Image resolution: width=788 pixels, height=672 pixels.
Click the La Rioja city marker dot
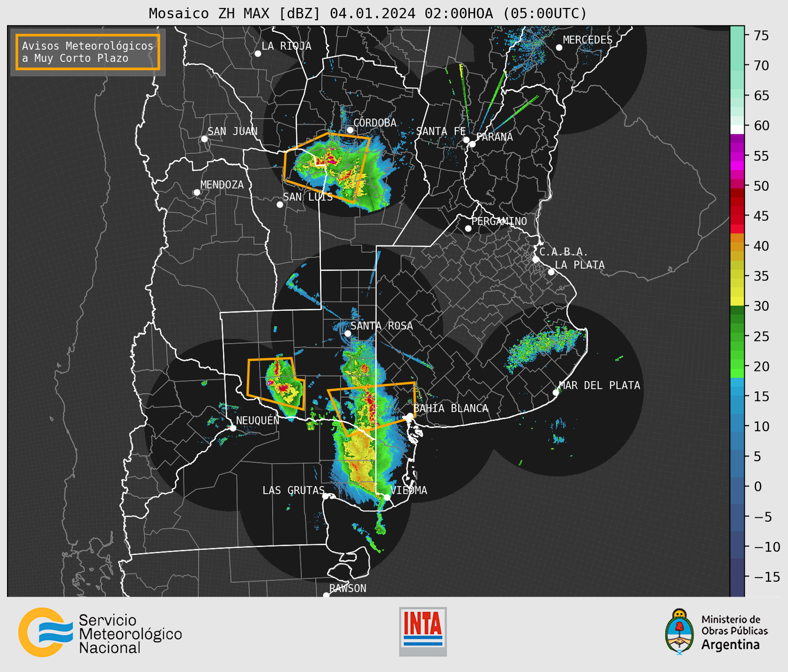click(x=258, y=54)
